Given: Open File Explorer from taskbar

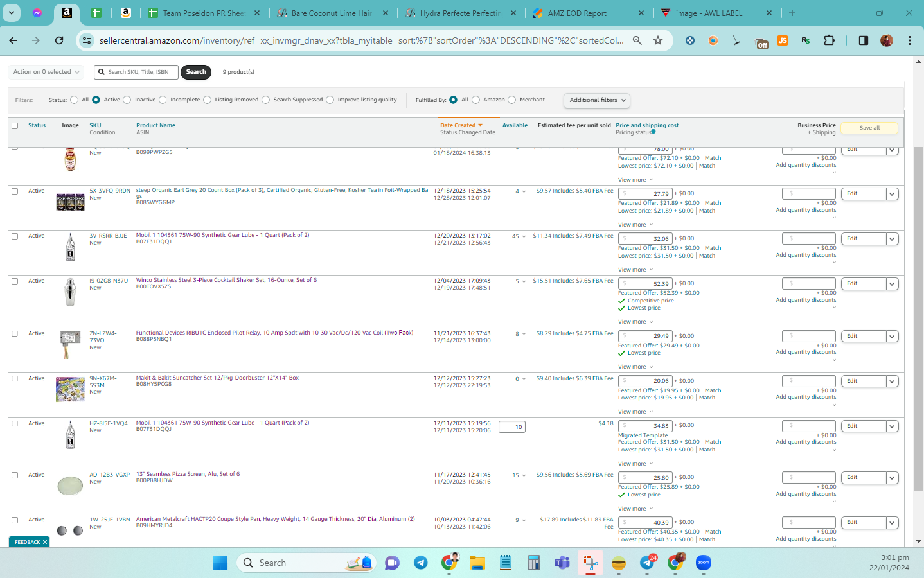Looking at the screenshot, I should tap(477, 563).
